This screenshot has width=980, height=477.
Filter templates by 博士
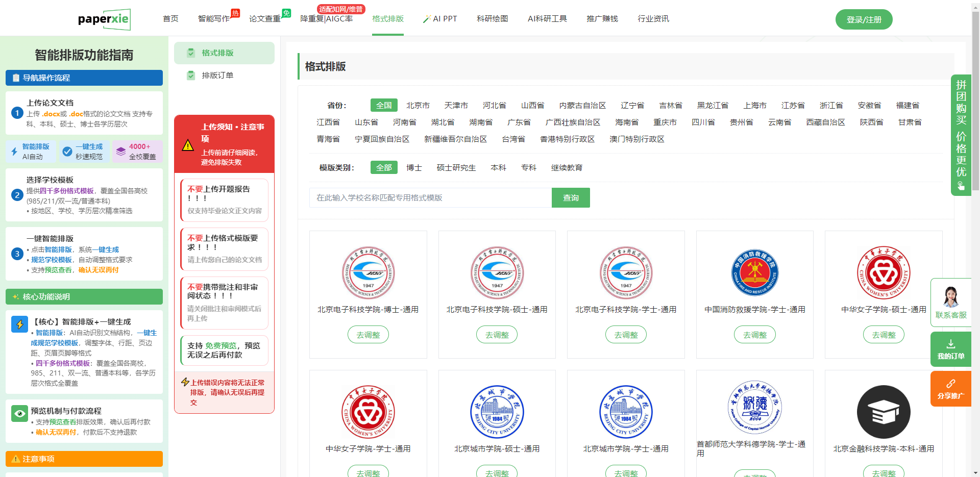tap(414, 168)
